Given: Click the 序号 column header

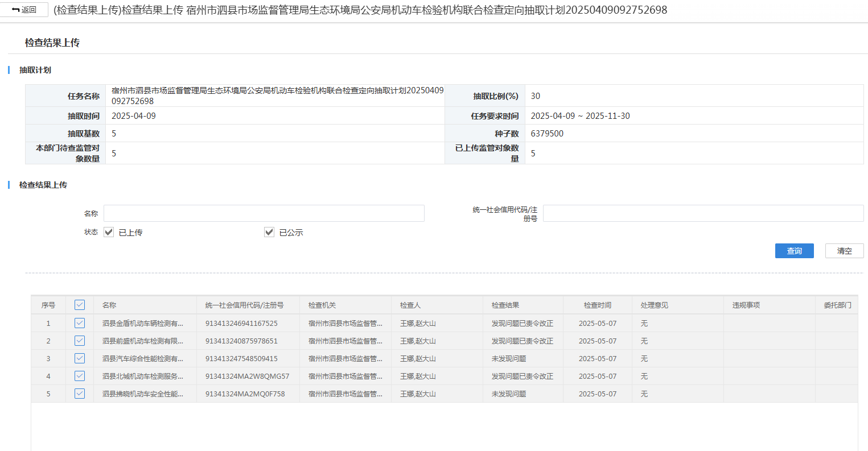Looking at the screenshot, I should [48, 305].
